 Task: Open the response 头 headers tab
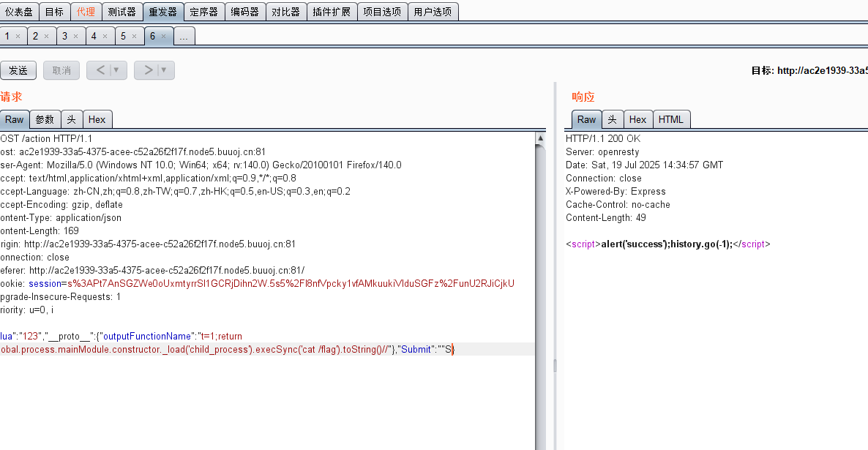click(613, 119)
